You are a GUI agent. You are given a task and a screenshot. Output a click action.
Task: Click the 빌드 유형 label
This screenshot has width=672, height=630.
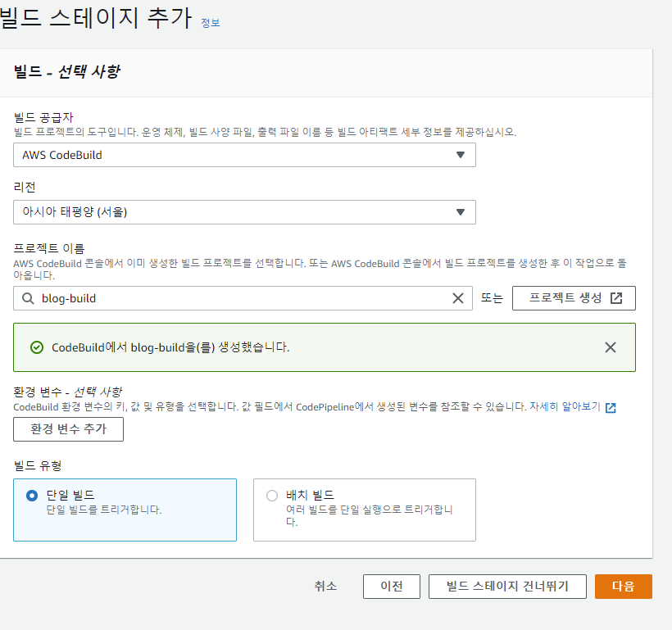37,465
